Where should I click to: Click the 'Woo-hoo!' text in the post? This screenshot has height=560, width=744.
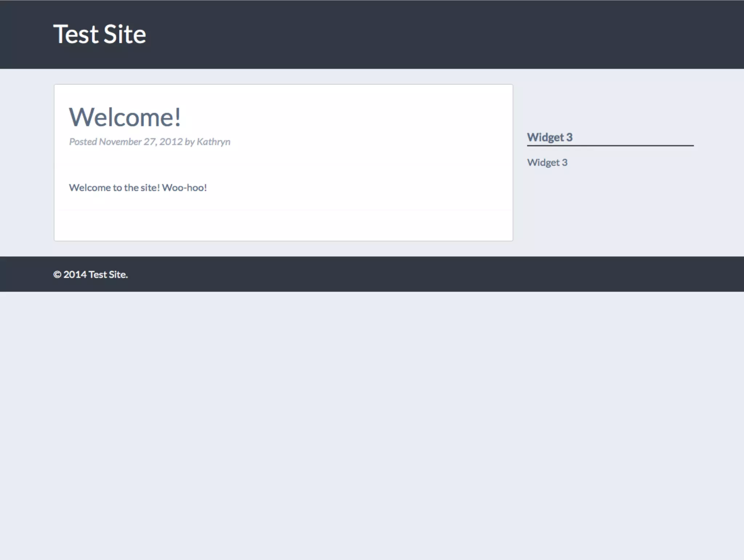point(184,188)
